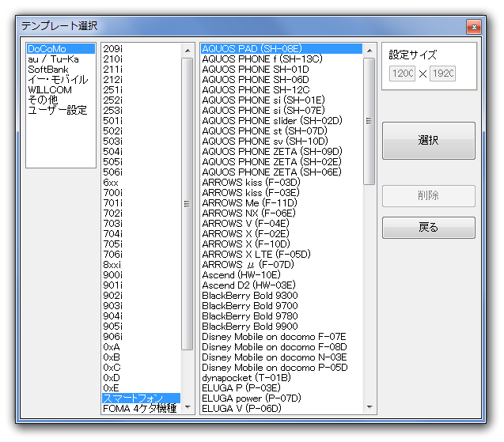Select AQUOS PHONE SH-12C
Screen dimensions: 504x442
click(x=282, y=90)
